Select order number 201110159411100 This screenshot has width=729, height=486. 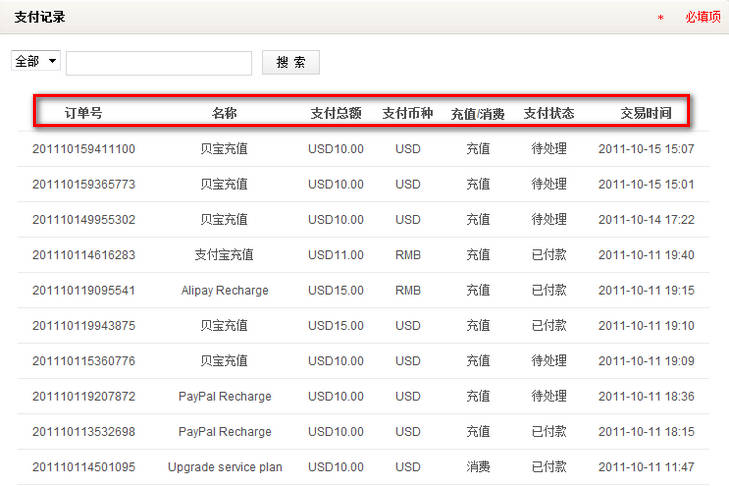pos(84,149)
